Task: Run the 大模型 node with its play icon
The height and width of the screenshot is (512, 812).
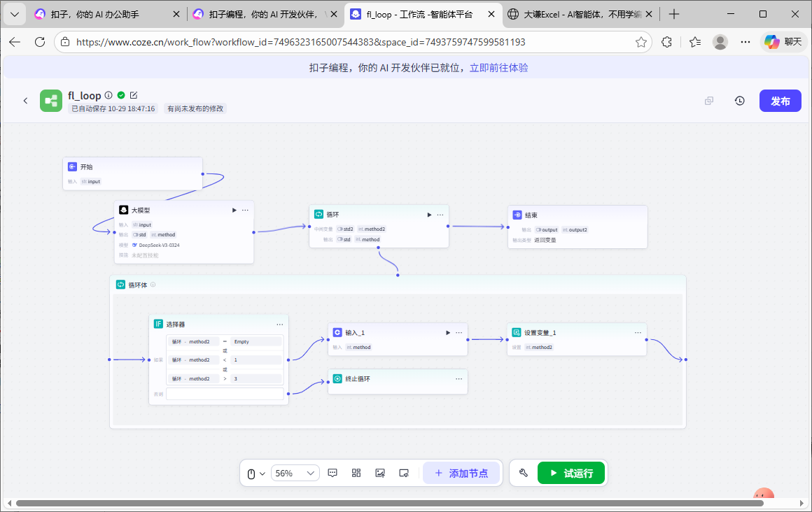Action: point(234,210)
